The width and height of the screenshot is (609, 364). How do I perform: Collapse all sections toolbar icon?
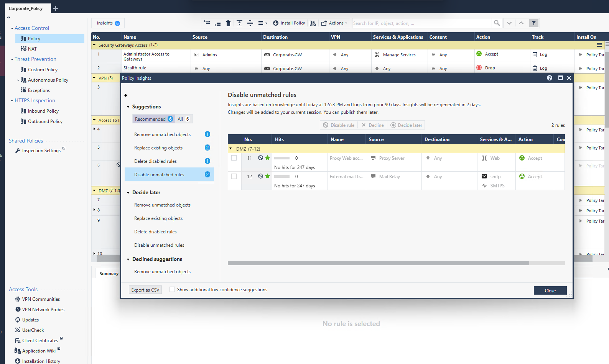(250, 23)
